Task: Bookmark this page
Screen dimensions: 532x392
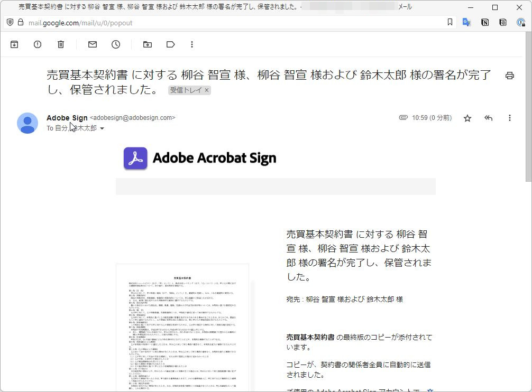Action: point(451,22)
